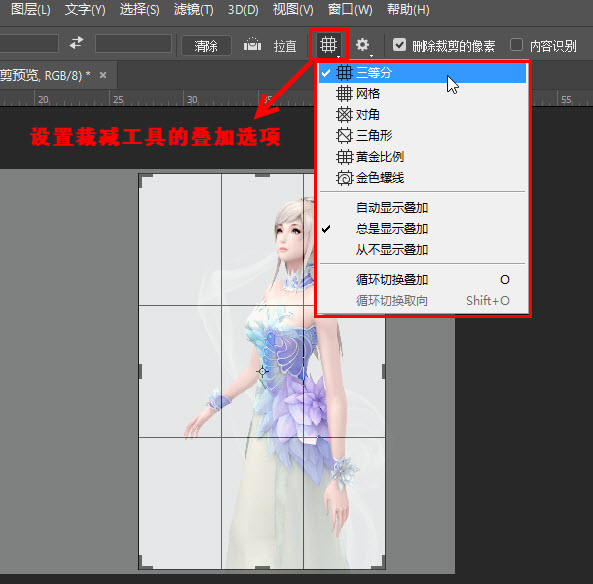Click the 清除 button
593x584 pixels.
206,45
